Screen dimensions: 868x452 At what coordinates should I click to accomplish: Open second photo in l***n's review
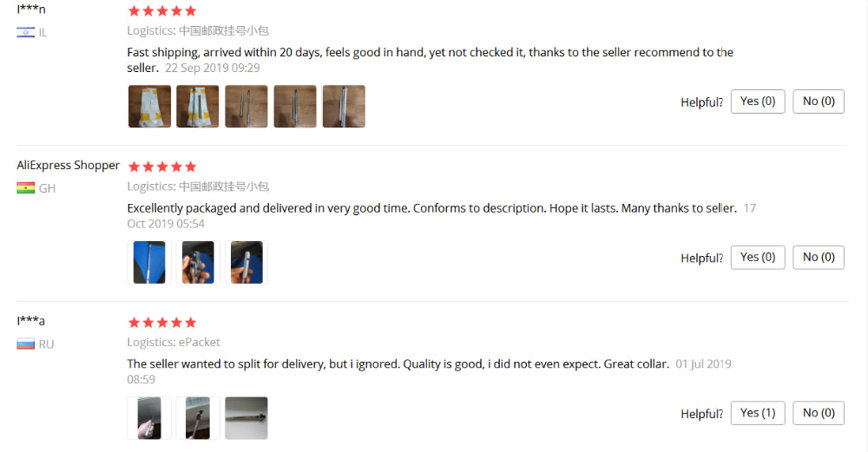tap(198, 106)
